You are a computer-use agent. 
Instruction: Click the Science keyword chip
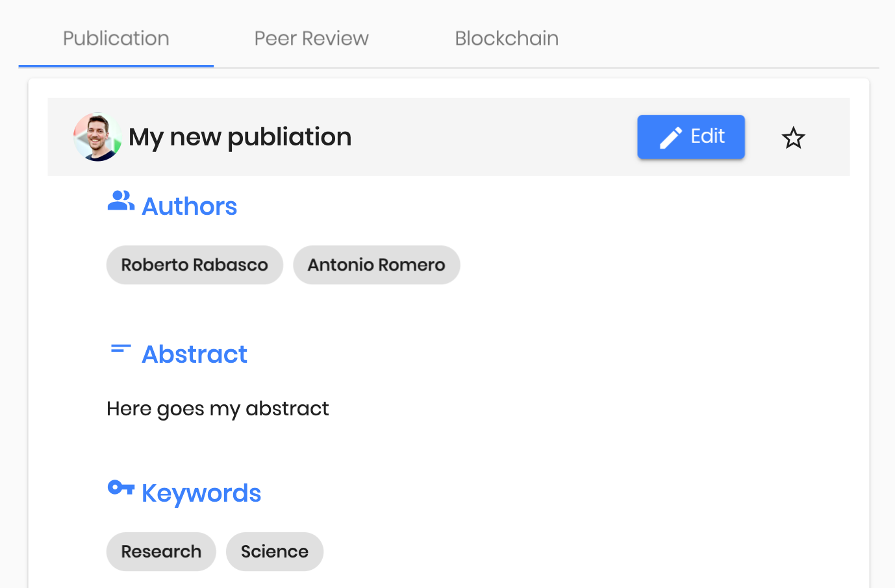pyautogui.click(x=275, y=552)
